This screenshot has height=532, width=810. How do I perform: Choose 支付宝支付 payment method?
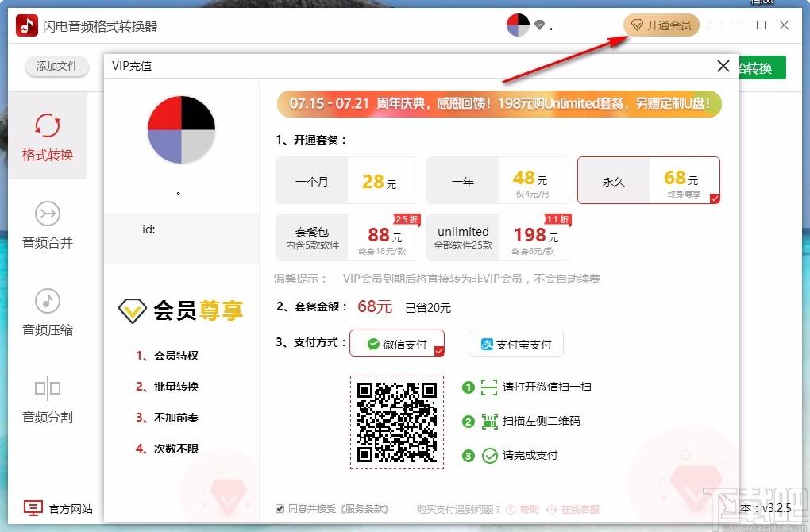[x=515, y=344]
